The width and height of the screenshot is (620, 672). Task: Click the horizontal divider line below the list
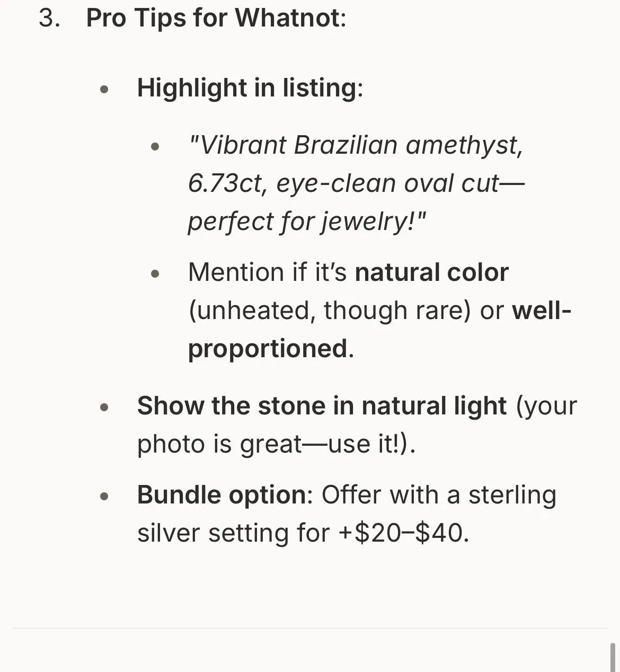tap(310, 629)
